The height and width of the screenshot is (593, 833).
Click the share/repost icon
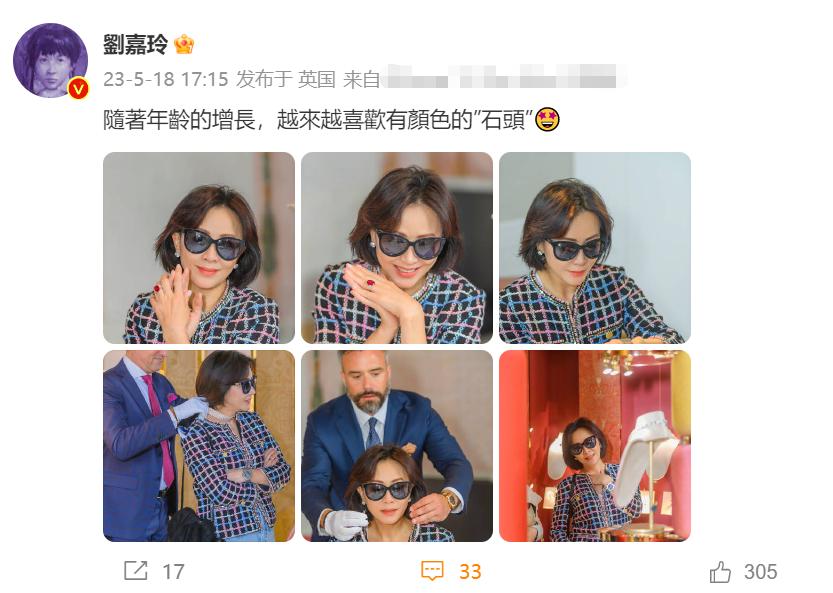[135, 571]
